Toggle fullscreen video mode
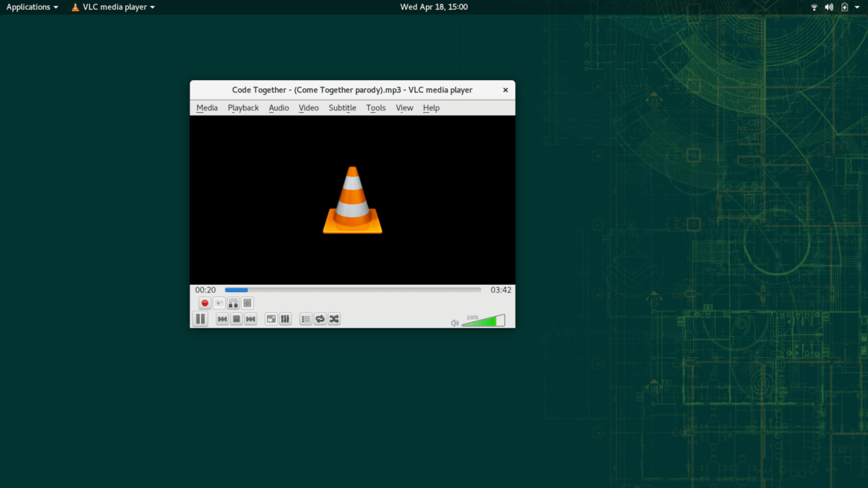Screen dimensions: 868x488 pyautogui.click(x=271, y=319)
